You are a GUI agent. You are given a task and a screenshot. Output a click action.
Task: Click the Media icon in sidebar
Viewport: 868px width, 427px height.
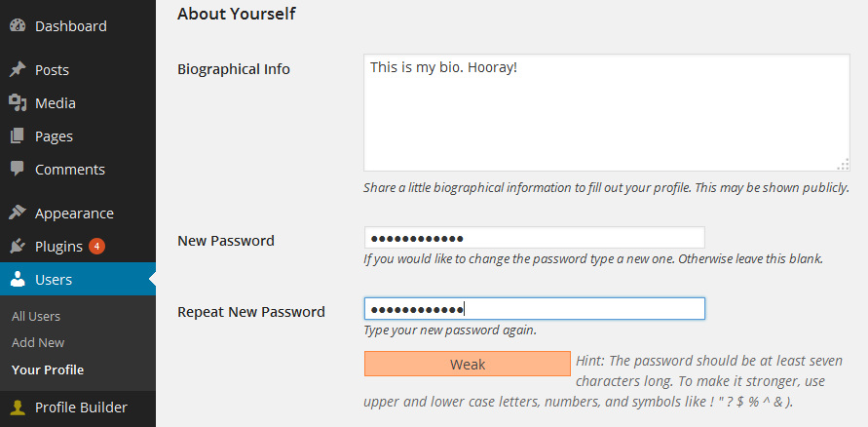[18, 103]
